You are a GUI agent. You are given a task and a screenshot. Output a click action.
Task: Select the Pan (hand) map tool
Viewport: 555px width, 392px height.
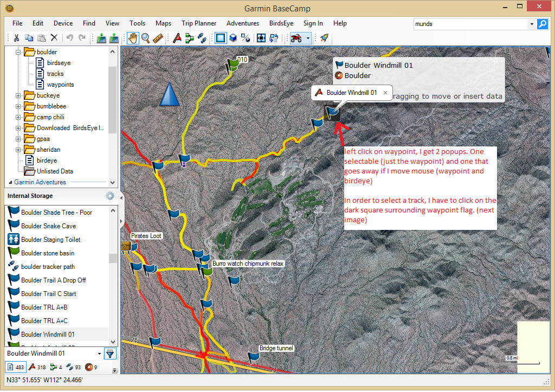[x=132, y=38]
